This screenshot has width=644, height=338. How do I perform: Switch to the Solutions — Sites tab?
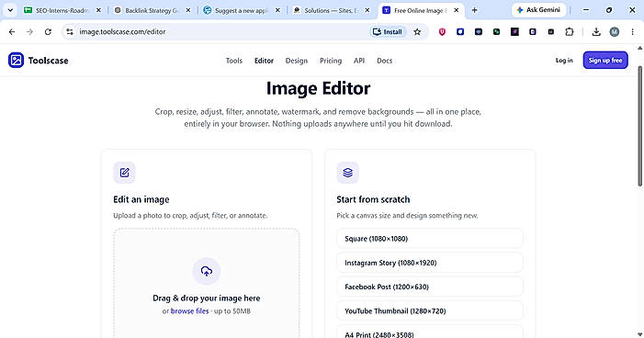tap(331, 10)
